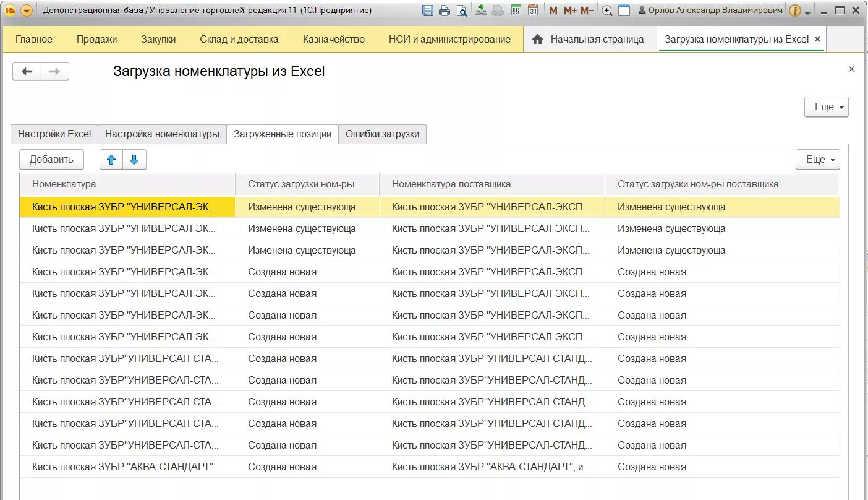Get link with green arrow chain icon

coord(480,11)
